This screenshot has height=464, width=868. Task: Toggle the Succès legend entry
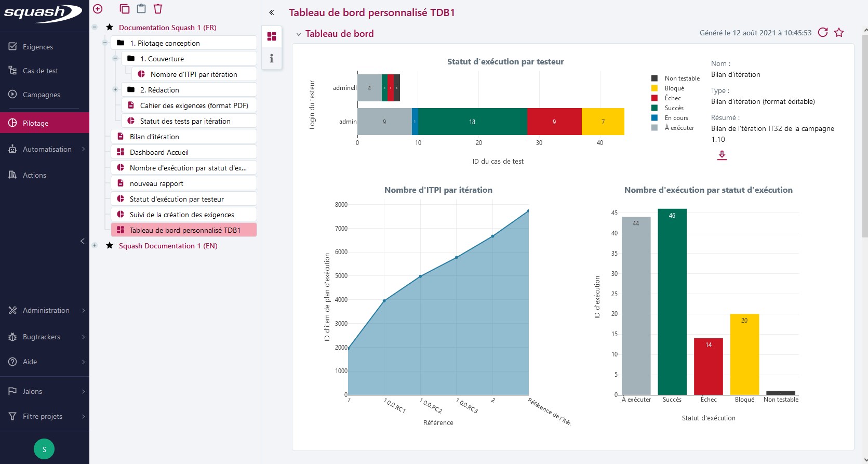674,108
